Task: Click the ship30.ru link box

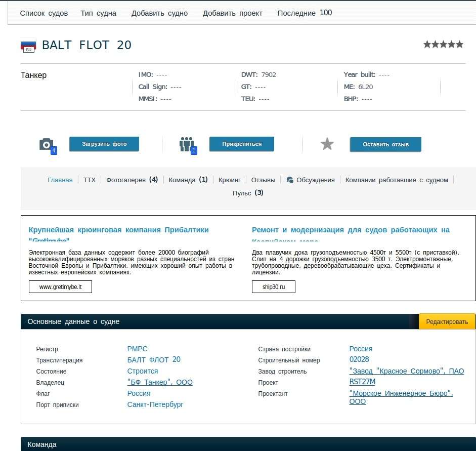Action: (274, 286)
